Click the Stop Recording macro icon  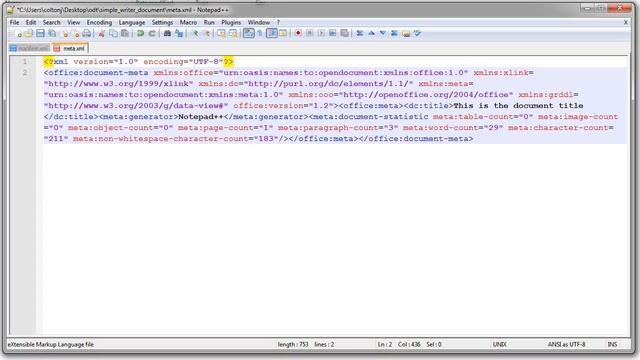[310, 34]
